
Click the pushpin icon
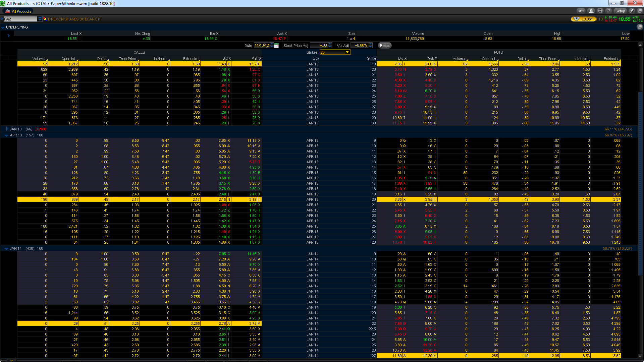(x=632, y=11)
